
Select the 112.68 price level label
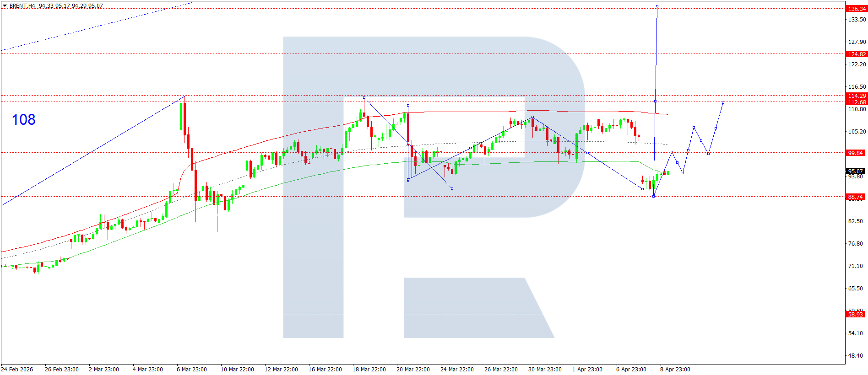[856, 102]
